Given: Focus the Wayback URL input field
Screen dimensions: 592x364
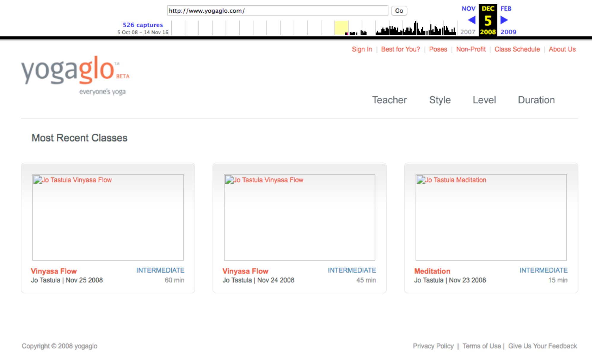Looking at the screenshot, I should (x=278, y=11).
